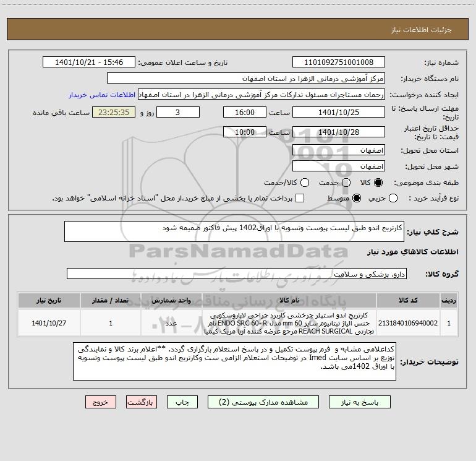
Task: Select the کالا/خدمت radio button
Action: click(x=305, y=183)
